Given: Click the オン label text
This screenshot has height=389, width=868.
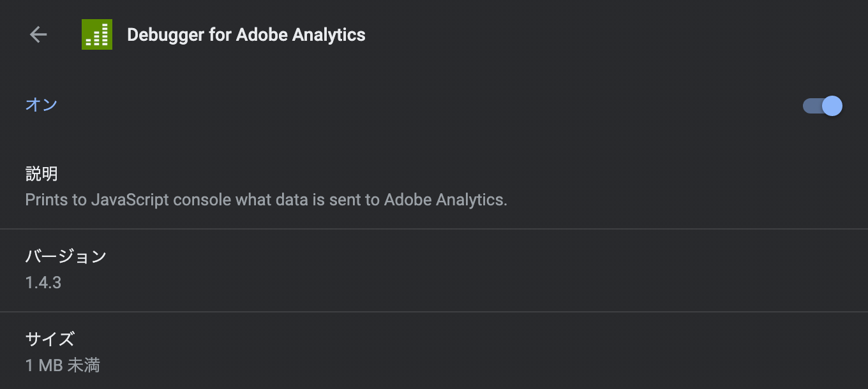Looking at the screenshot, I should (x=41, y=105).
